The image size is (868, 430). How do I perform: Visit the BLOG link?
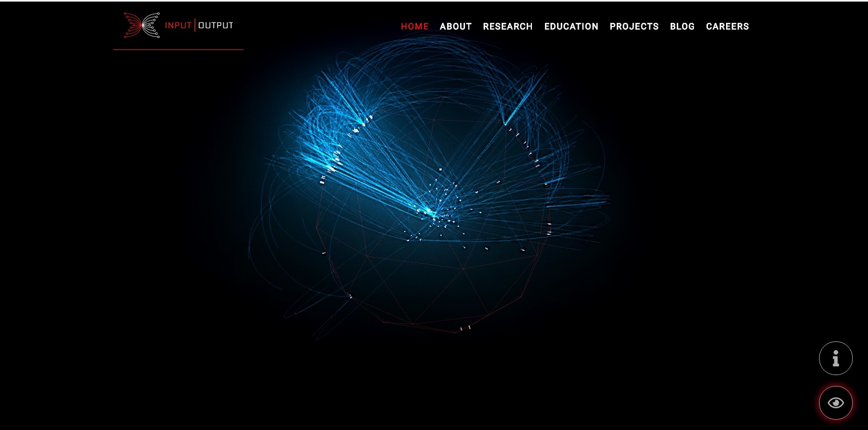682,27
